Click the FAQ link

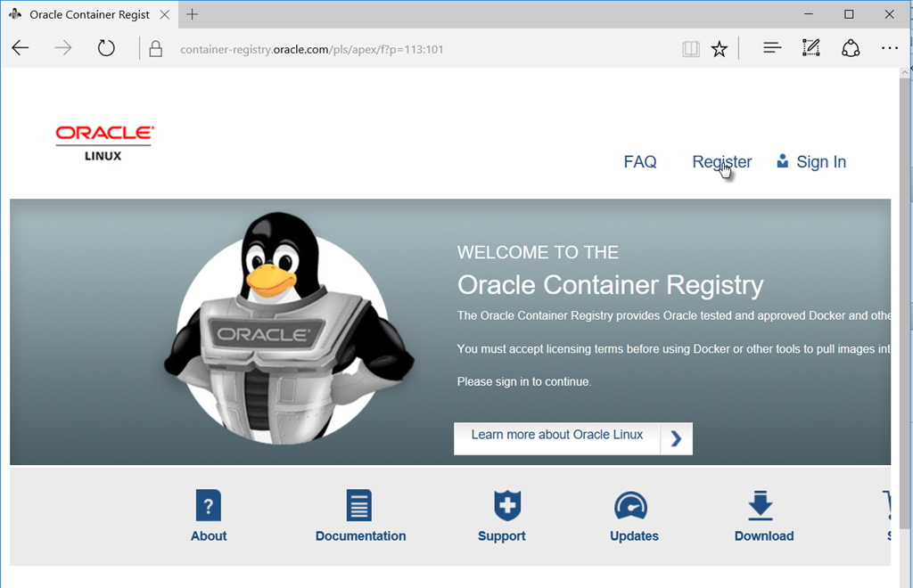click(x=640, y=162)
